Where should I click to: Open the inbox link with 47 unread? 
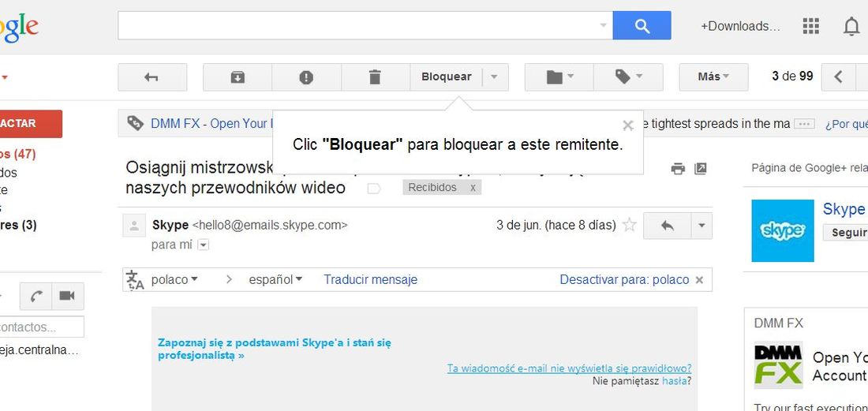click(x=17, y=154)
